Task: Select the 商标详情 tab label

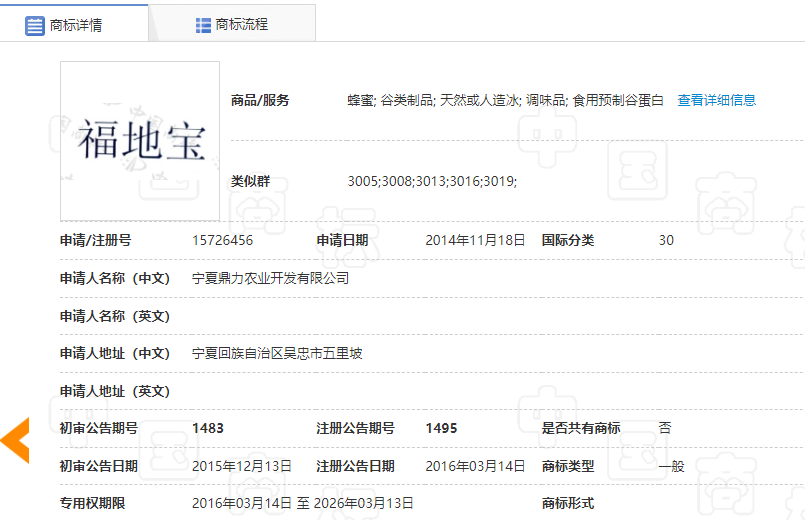Action: 76,25
